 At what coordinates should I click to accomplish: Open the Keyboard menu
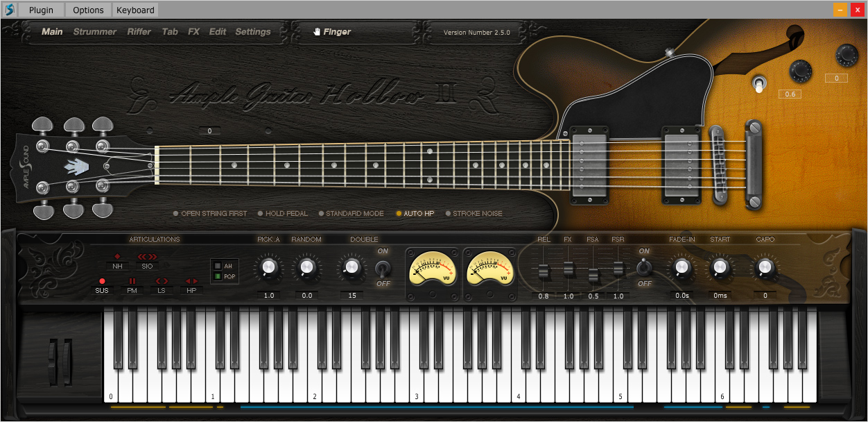(135, 10)
